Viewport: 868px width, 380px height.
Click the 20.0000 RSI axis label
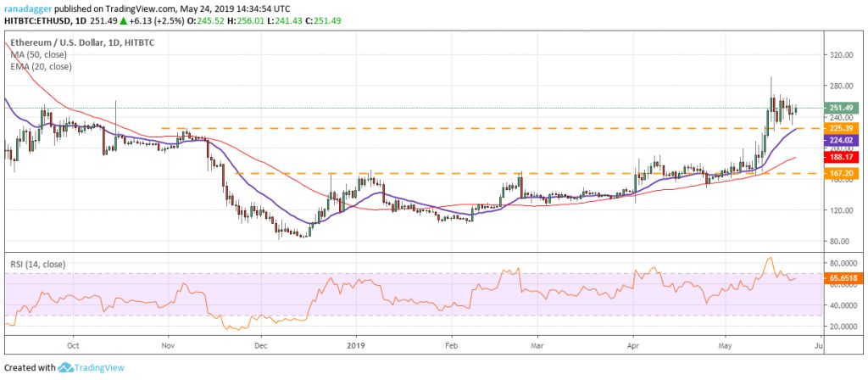tap(843, 327)
